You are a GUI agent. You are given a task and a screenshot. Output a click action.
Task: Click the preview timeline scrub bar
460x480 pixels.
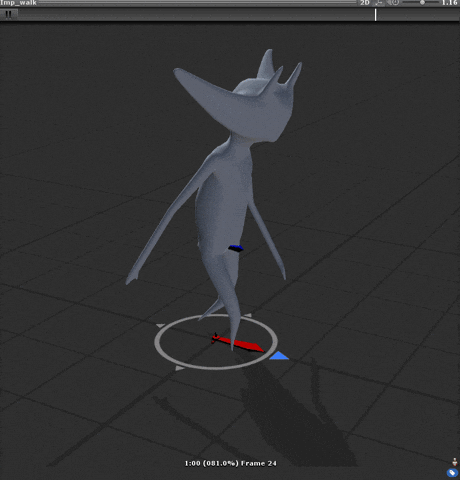tap(238, 15)
